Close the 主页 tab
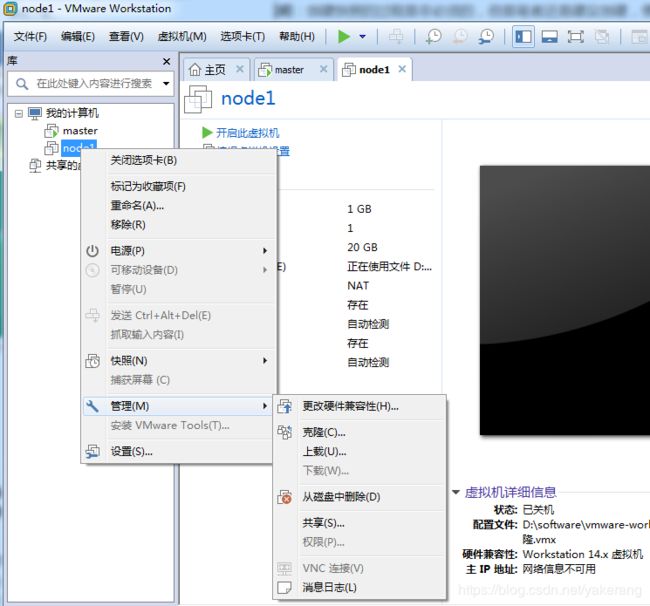 coord(240,69)
